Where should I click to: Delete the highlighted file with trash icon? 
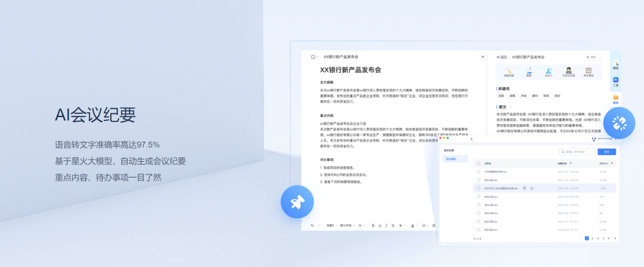525,188
